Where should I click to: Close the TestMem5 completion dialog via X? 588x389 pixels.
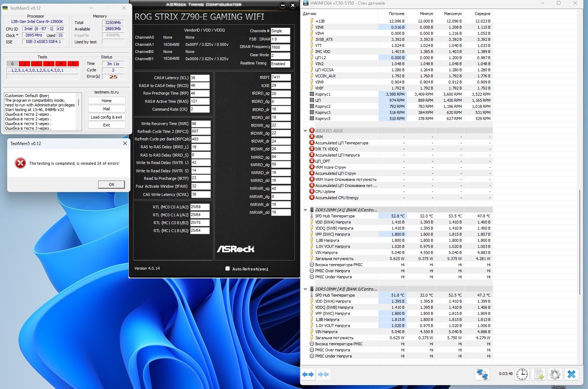click(x=125, y=143)
